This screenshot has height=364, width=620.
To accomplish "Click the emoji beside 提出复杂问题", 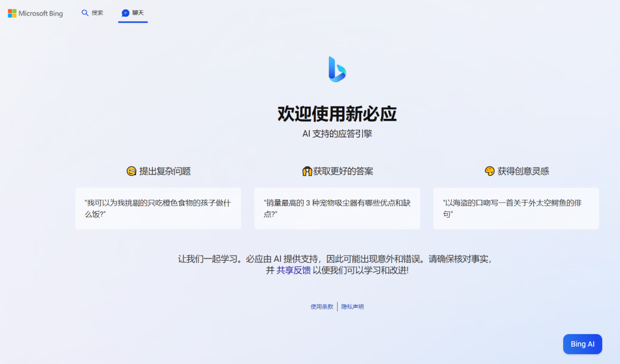I will pyautogui.click(x=131, y=171).
